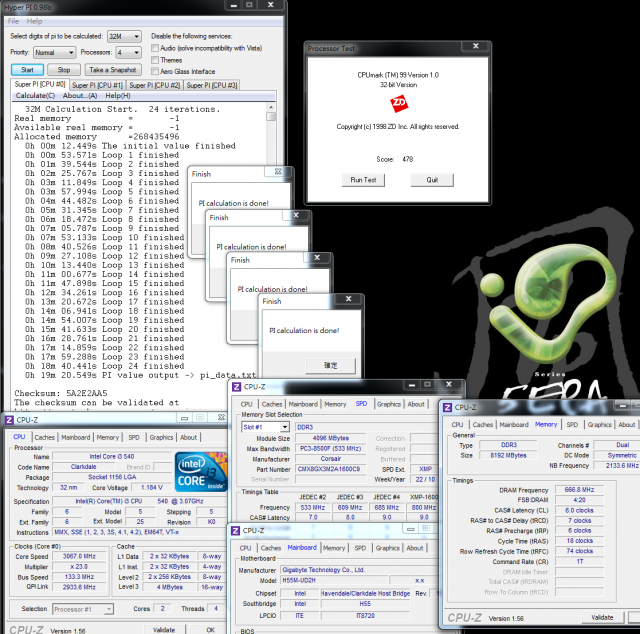This screenshot has height=634, width=640.
Task: Select Super PI [CPU #0] tab
Action: click(x=40, y=84)
